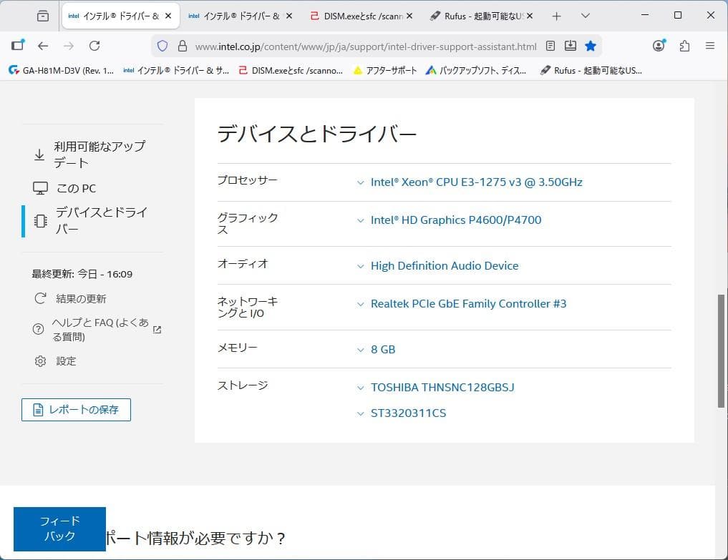This screenshot has height=560, width=728.
Task: Open DISM.exeとsfc /scanno bookmark
Action: pyautogui.click(x=291, y=71)
